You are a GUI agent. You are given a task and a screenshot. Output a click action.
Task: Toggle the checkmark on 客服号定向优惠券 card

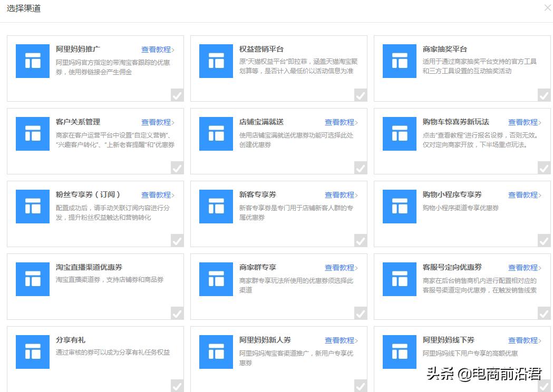click(543, 313)
